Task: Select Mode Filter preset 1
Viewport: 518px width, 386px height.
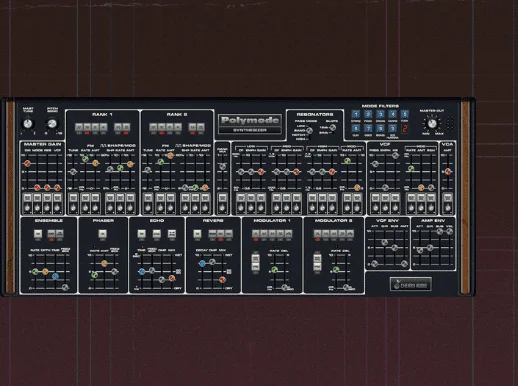Action: pyautogui.click(x=356, y=114)
